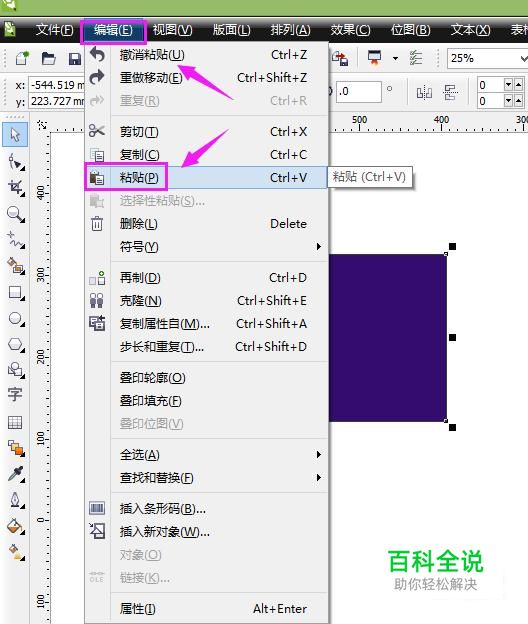This screenshot has width=528, height=624.
Task: Select the Ellipse tool
Action: (16, 318)
